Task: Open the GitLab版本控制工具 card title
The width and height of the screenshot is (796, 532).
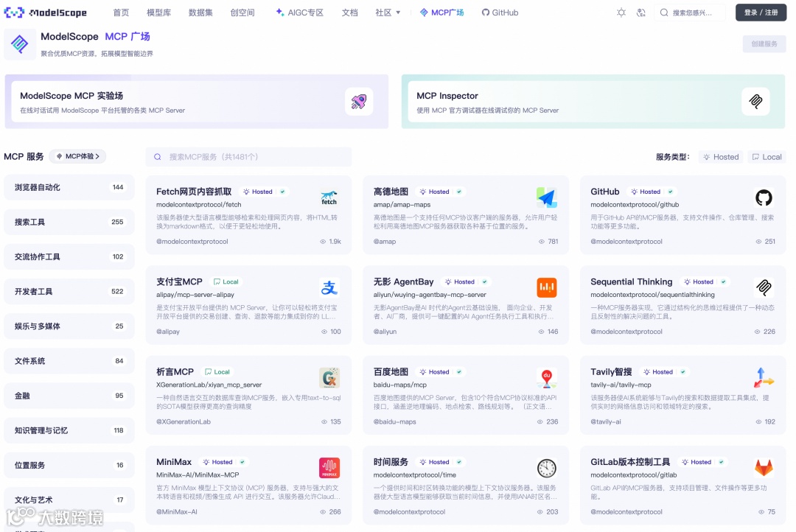Action: tap(630, 462)
